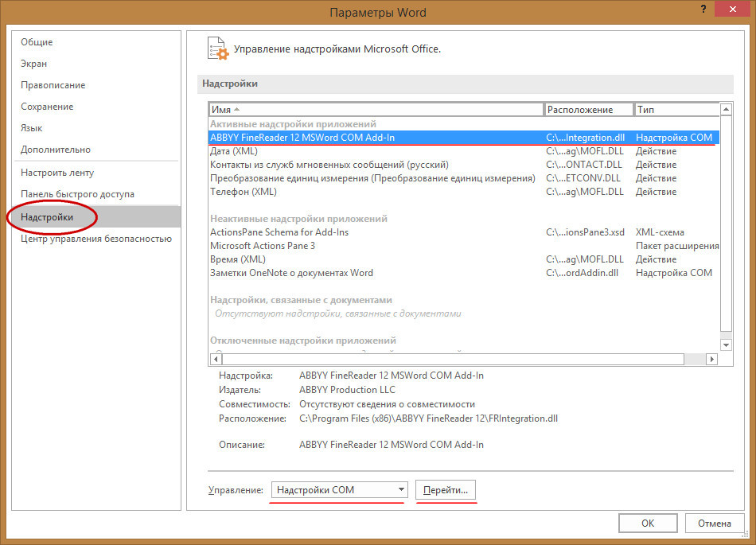
Task: Sort add-ins by Тип column
Action: coord(676,109)
